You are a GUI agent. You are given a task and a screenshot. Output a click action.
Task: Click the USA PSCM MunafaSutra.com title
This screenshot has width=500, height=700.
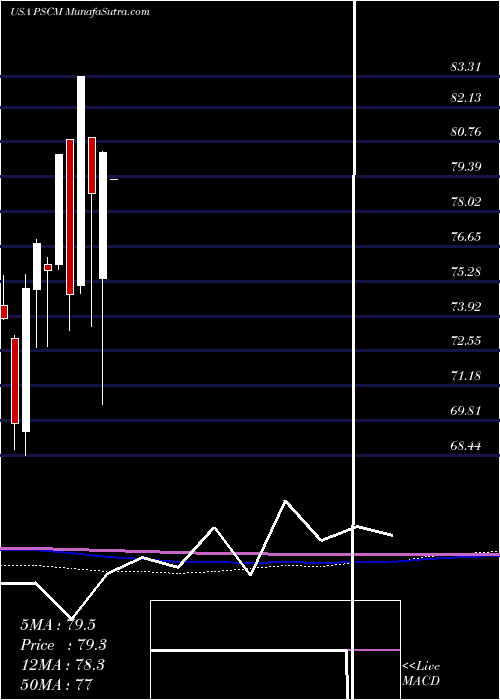click(x=79, y=12)
